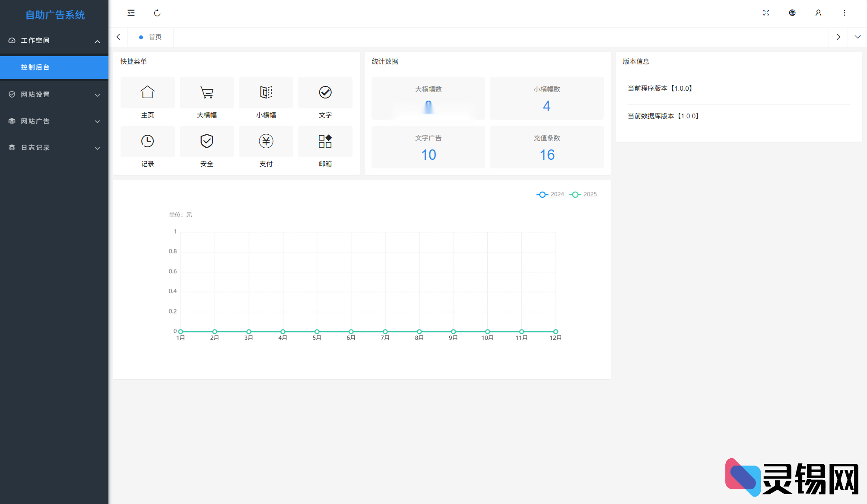Enter fullscreen mode with the expand icon
This screenshot has width=867, height=504.
pyautogui.click(x=766, y=13)
